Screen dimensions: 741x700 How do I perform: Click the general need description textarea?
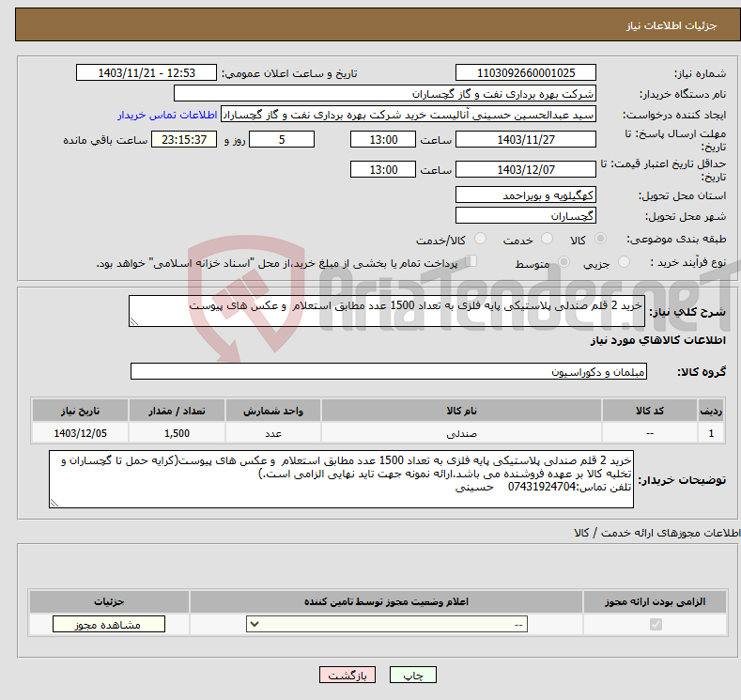click(x=387, y=311)
